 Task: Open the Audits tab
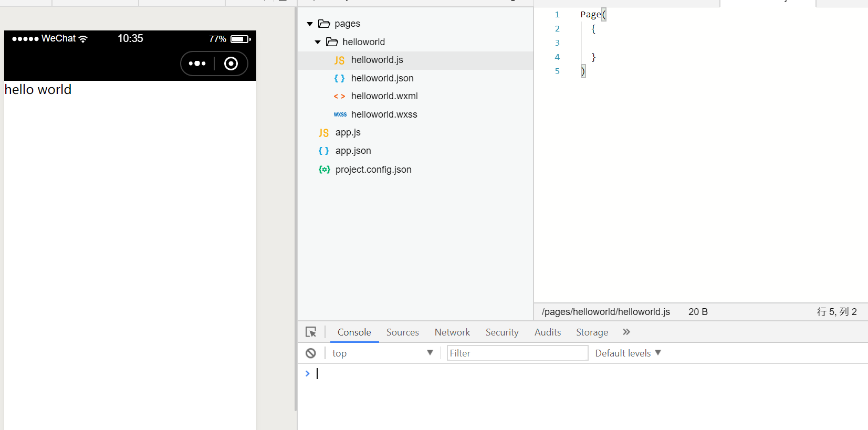click(x=548, y=332)
